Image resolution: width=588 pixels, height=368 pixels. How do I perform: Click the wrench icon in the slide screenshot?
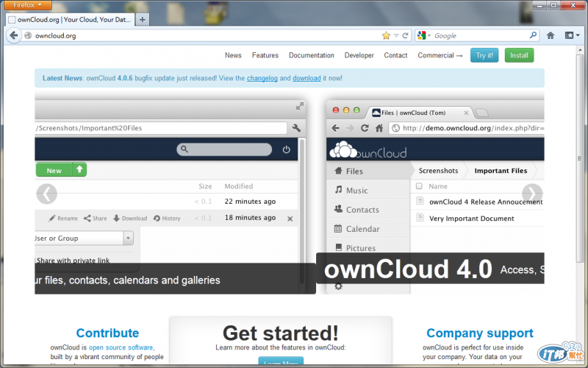tap(296, 128)
